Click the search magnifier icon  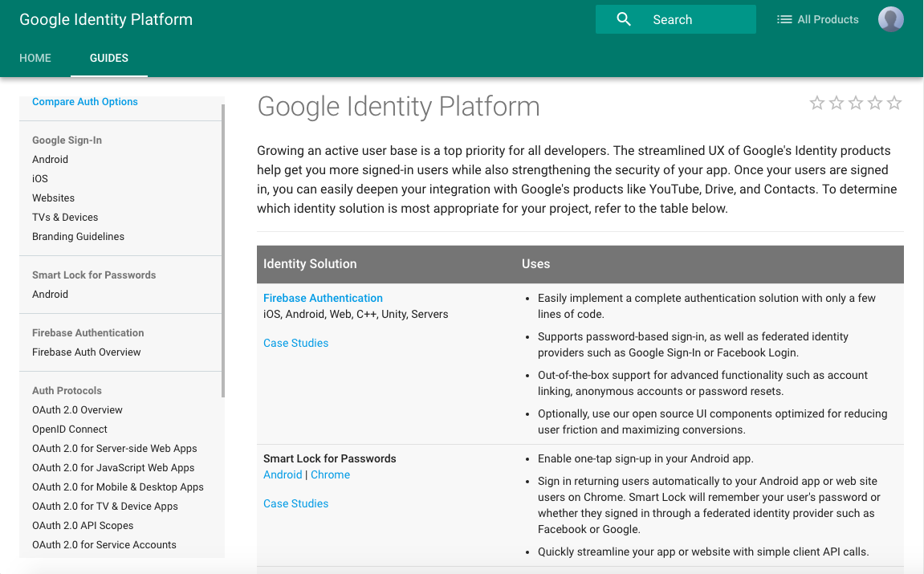pyautogui.click(x=624, y=19)
